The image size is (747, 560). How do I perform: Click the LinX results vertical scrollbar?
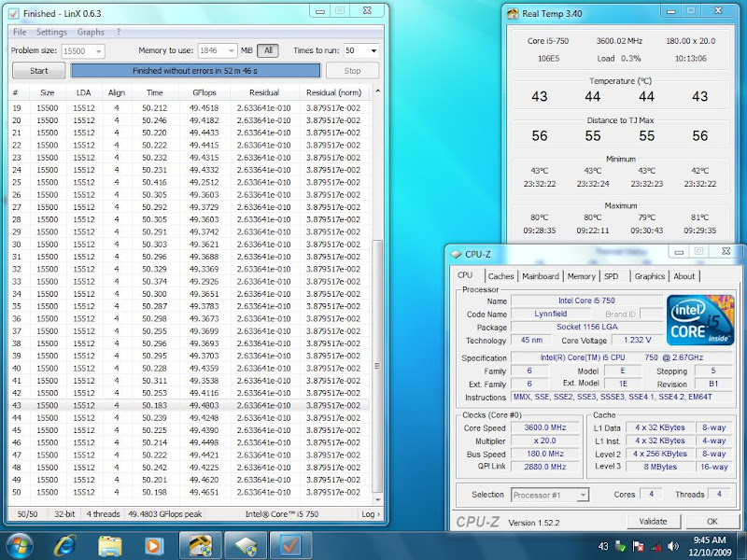(376, 364)
